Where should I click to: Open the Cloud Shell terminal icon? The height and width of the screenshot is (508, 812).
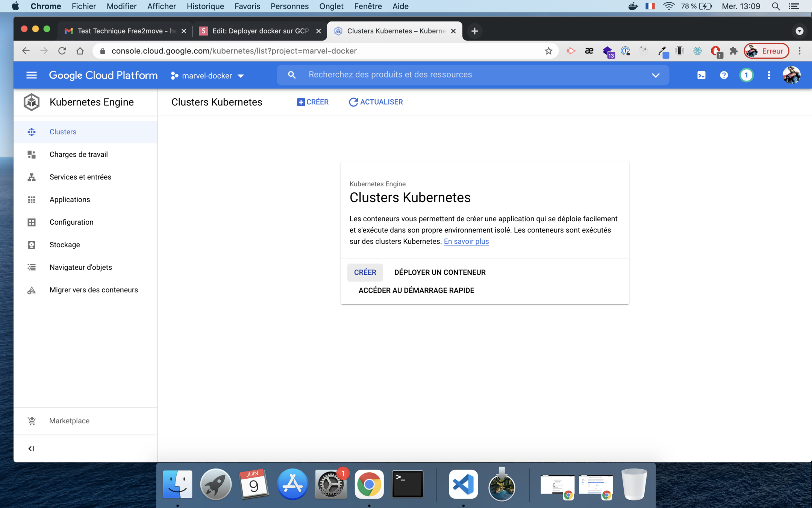point(701,75)
